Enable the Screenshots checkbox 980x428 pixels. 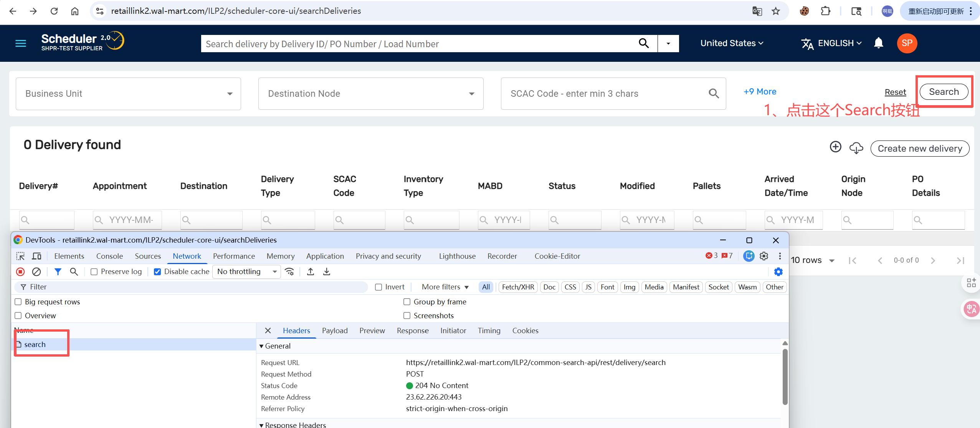coord(407,316)
